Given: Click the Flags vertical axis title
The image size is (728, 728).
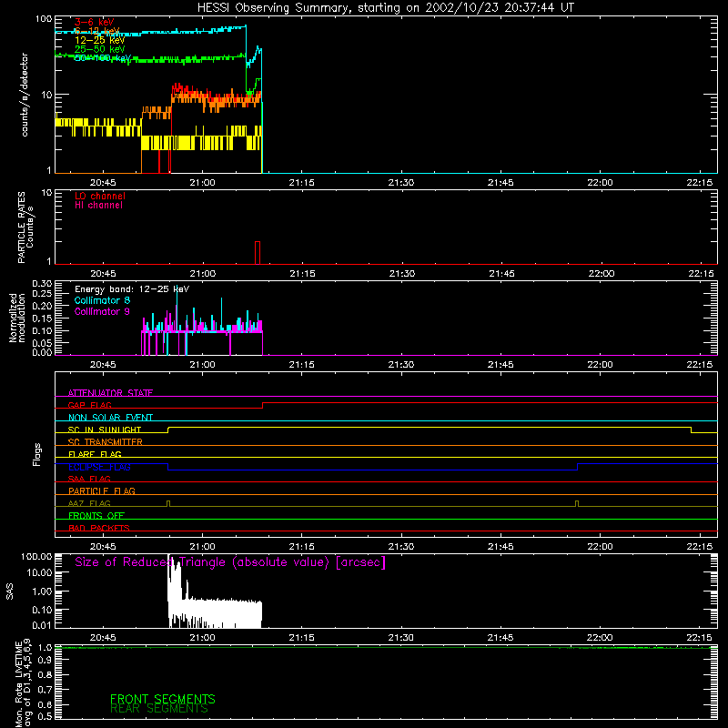Looking at the screenshot, I should click(37, 454).
